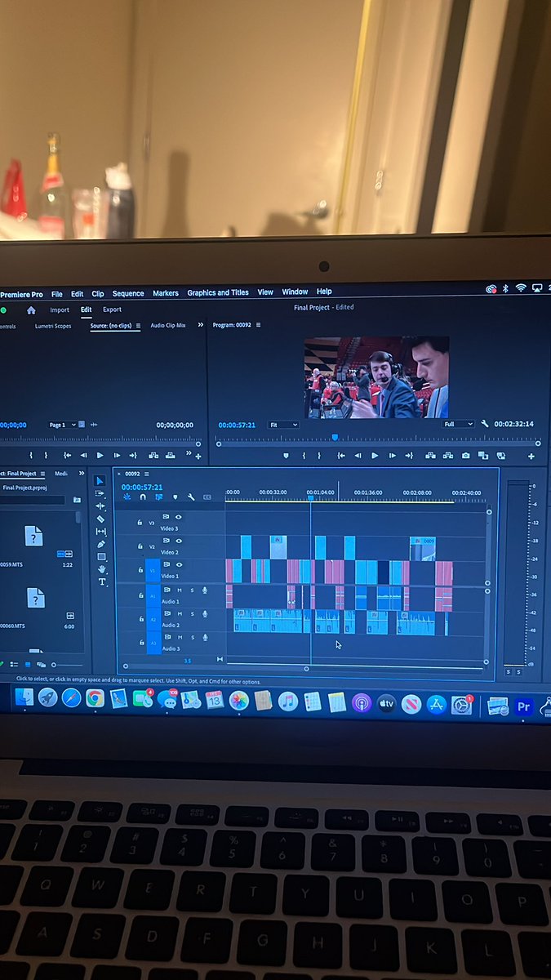Toggle Linked Selection in timeline
Screen dimensions: 551x980
[158, 497]
